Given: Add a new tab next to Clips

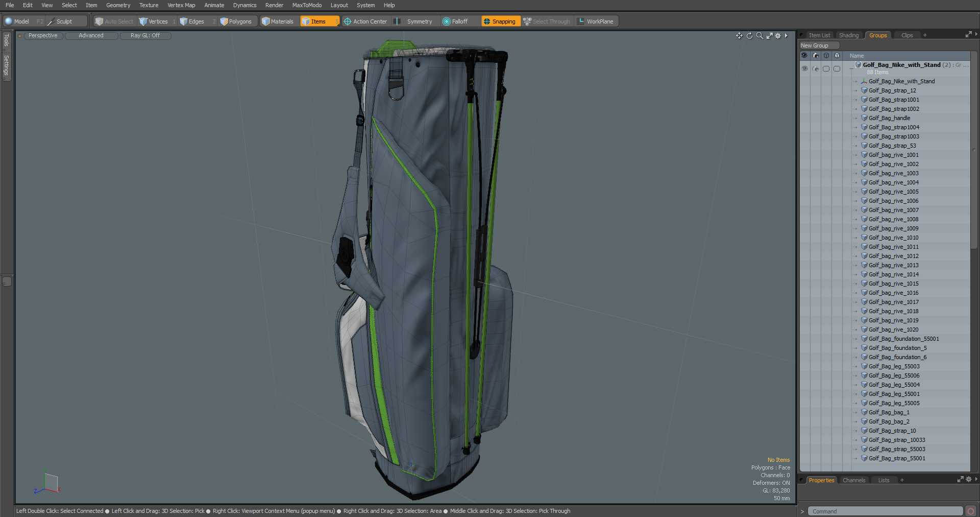Looking at the screenshot, I should click(925, 35).
